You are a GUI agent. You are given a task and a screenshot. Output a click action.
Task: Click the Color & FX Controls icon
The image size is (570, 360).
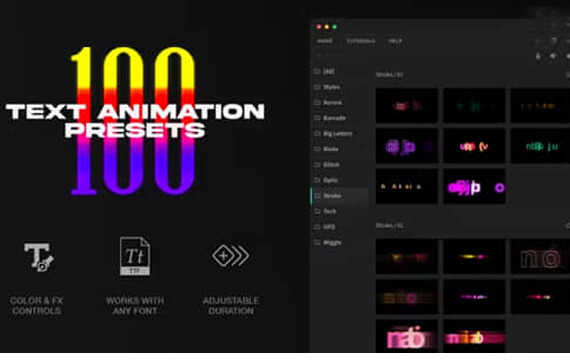[x=38, y=257]
